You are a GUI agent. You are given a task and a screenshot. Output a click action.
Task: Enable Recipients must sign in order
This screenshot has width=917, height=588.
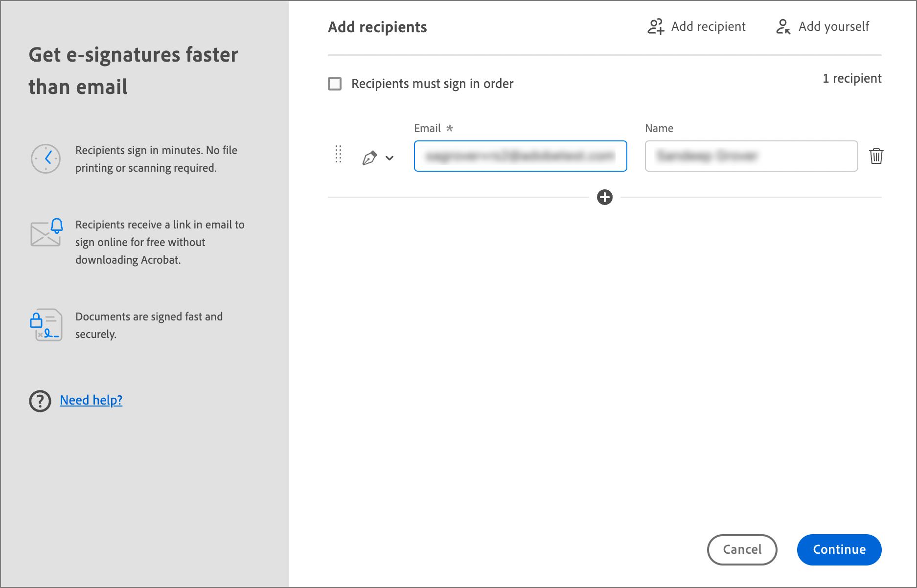[x=335, y=84]
